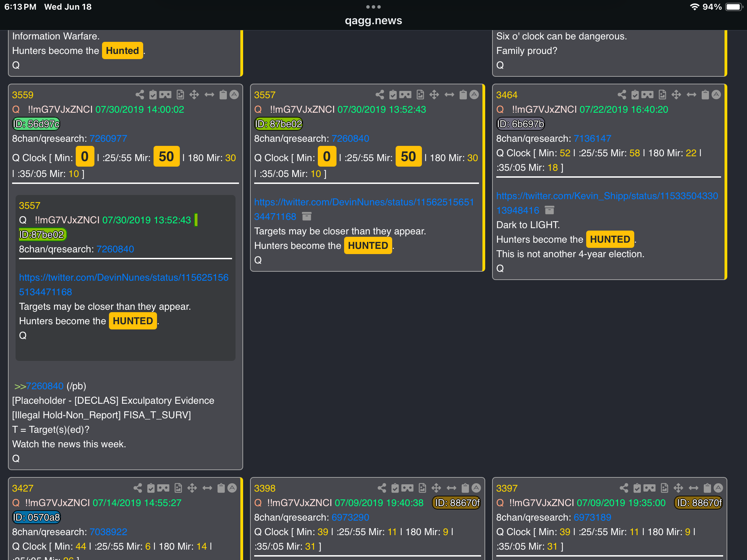
Task: Open 8chan thread link 7260977
Action: [108, 139]
